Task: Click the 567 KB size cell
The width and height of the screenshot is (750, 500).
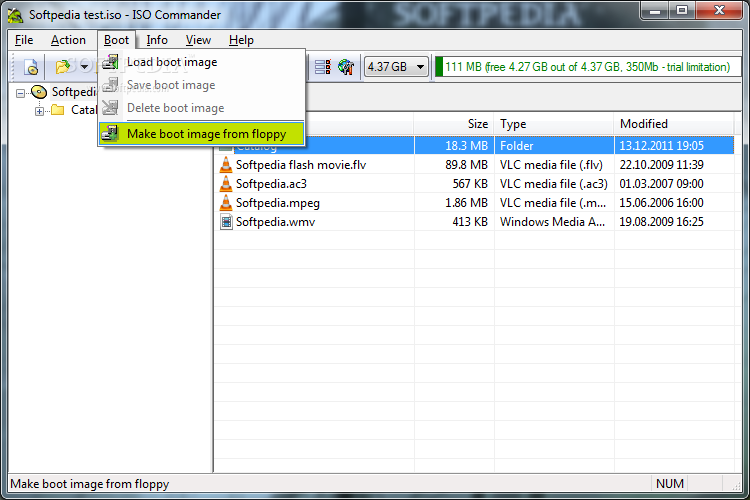Action: [470, 184]
